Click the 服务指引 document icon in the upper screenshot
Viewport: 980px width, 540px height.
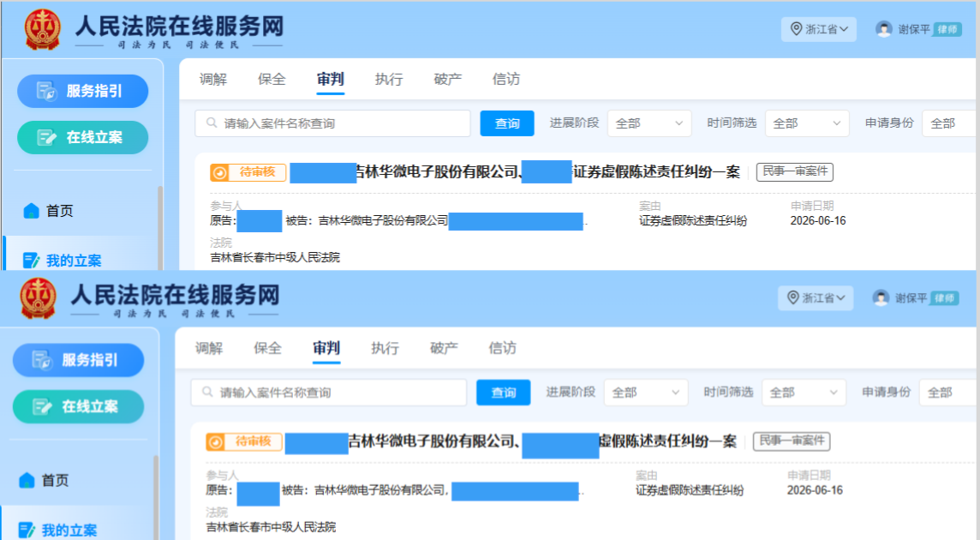[46, 91]
